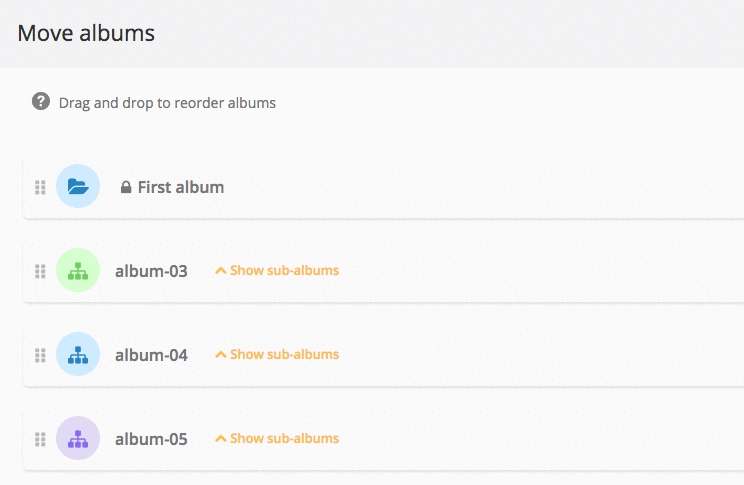Click the lock icon beside First album

coord(126,187)
